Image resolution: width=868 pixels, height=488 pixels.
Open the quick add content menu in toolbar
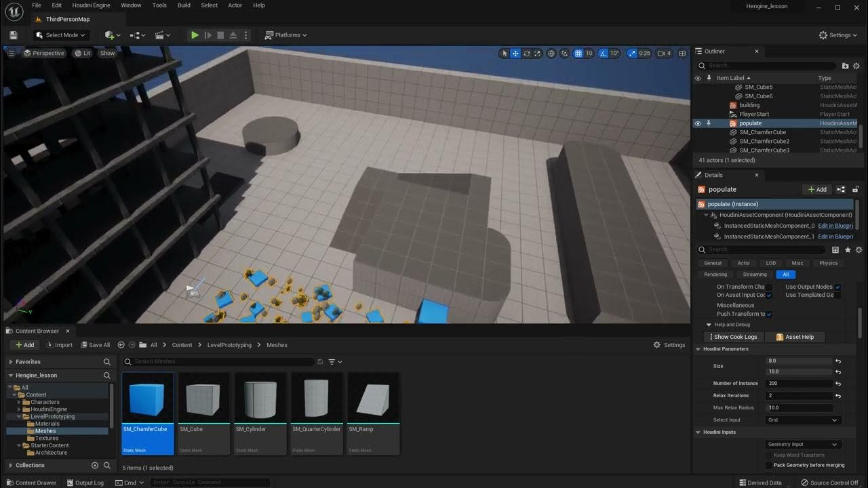click(113, 35)
